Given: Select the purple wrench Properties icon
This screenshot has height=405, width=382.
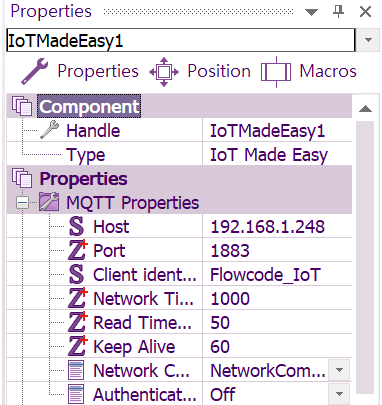Looking at the screenshot, I should (34, 71).
